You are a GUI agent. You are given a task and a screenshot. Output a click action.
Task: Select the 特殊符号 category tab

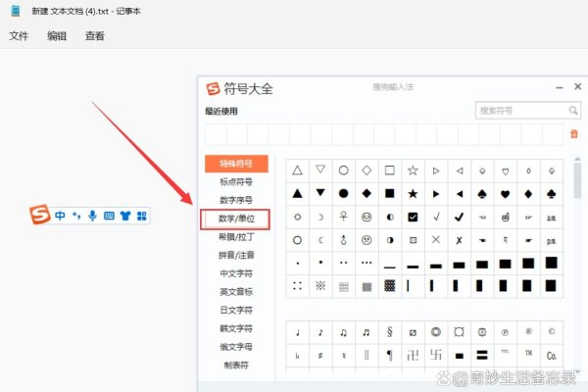(236, 164)
